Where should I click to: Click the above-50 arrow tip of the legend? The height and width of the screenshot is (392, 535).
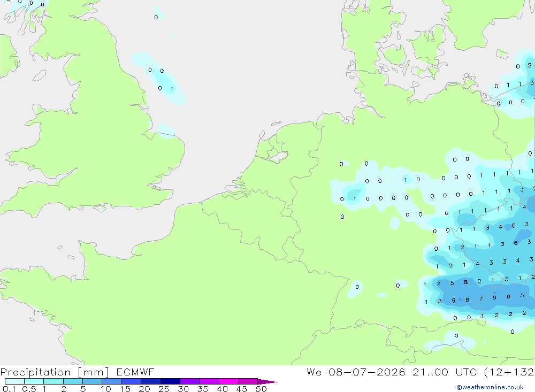[x=267, y=381]
